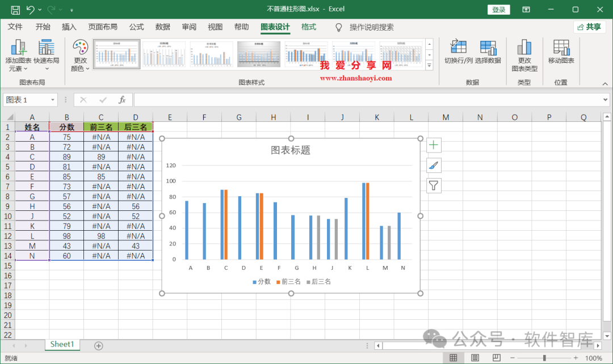
Task: Select the 分数 legend entry
Action: coord(262,282)
